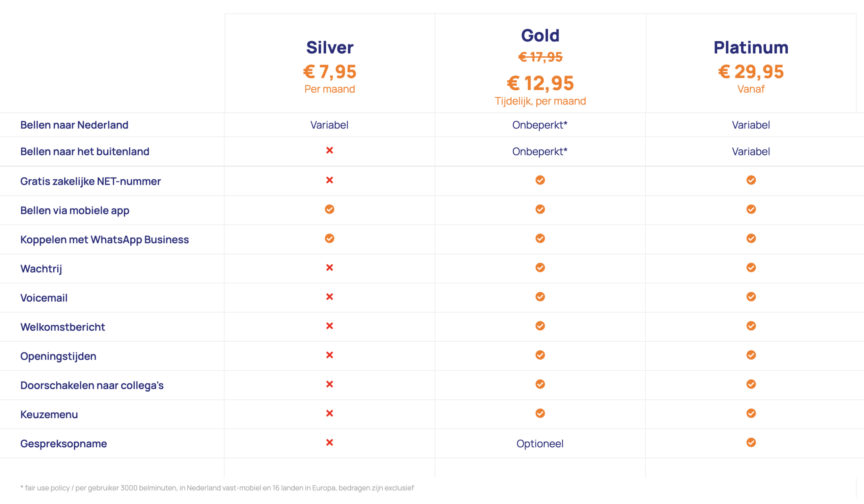Click the Silver plan heading
Screen dimensions: 864x504
[x=329, y=47]
